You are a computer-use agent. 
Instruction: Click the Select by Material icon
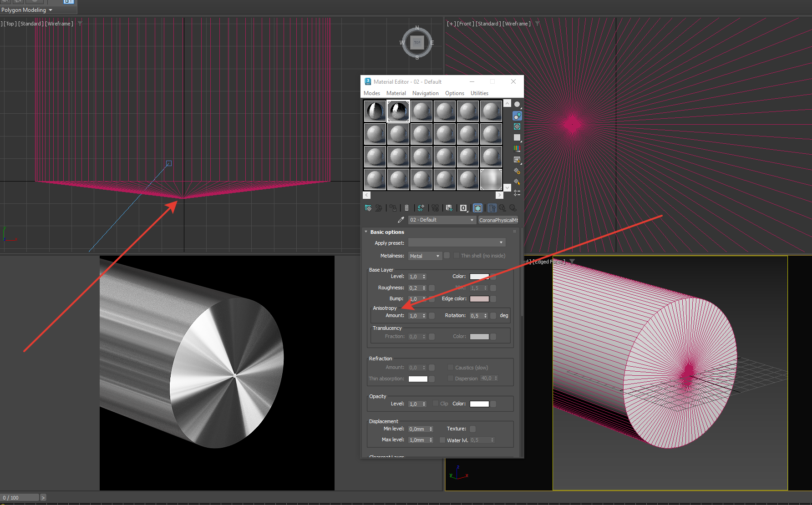517,182
